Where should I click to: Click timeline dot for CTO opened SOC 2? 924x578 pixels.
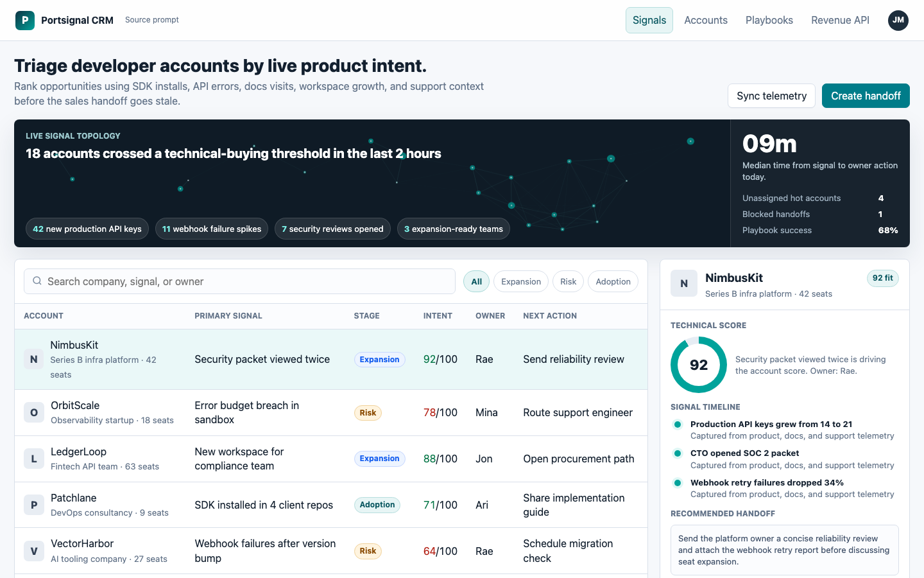point(677,453)
